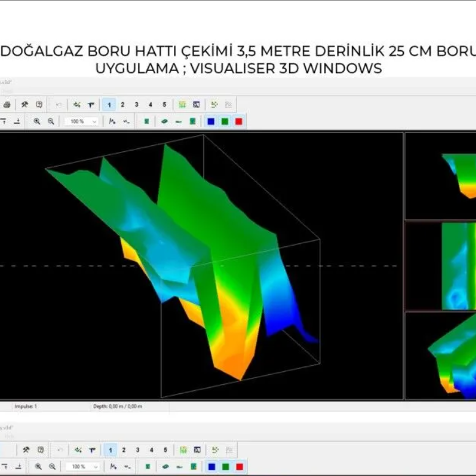476x476 pixels.
Task: Zoom in magnifier in upper window
Action: [37, 121]
